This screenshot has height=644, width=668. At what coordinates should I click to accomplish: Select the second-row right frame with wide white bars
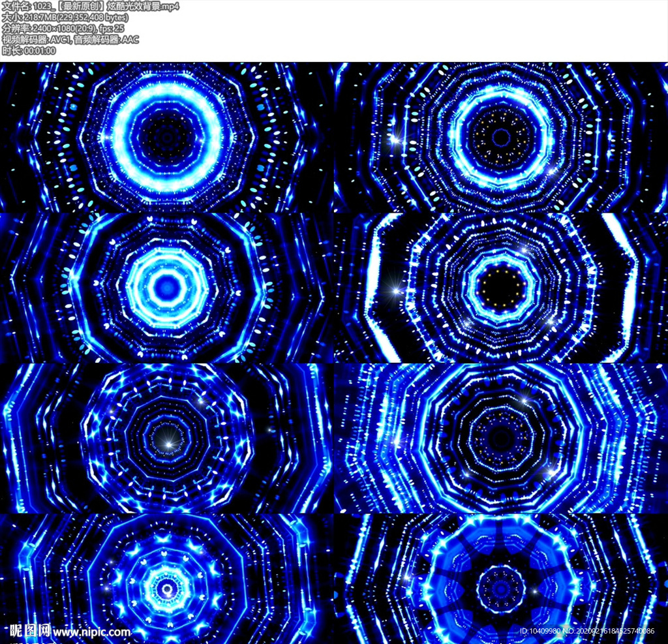pos(501,288)
